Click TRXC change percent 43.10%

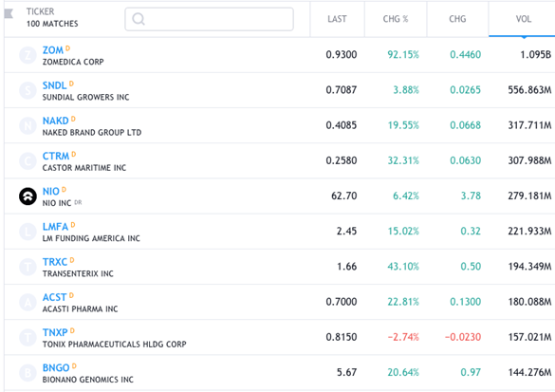(403, 267)
